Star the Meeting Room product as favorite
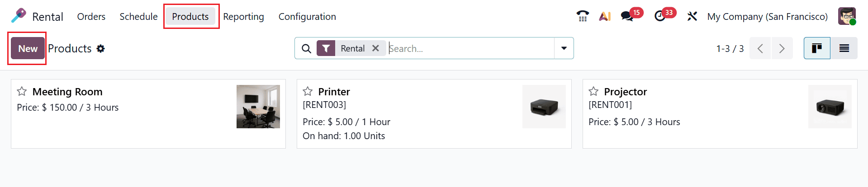868x187 pixels. (22, 92)
